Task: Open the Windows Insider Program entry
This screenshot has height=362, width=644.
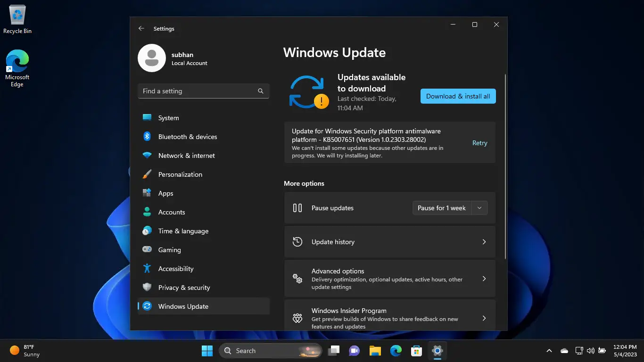Action: click(390, 315)
